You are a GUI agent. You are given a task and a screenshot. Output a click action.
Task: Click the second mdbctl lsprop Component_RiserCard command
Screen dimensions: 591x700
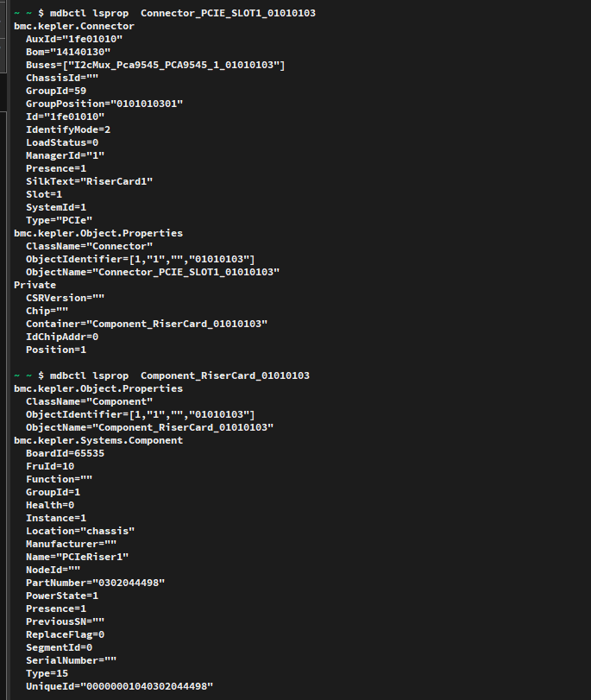(x=173, y=375)
